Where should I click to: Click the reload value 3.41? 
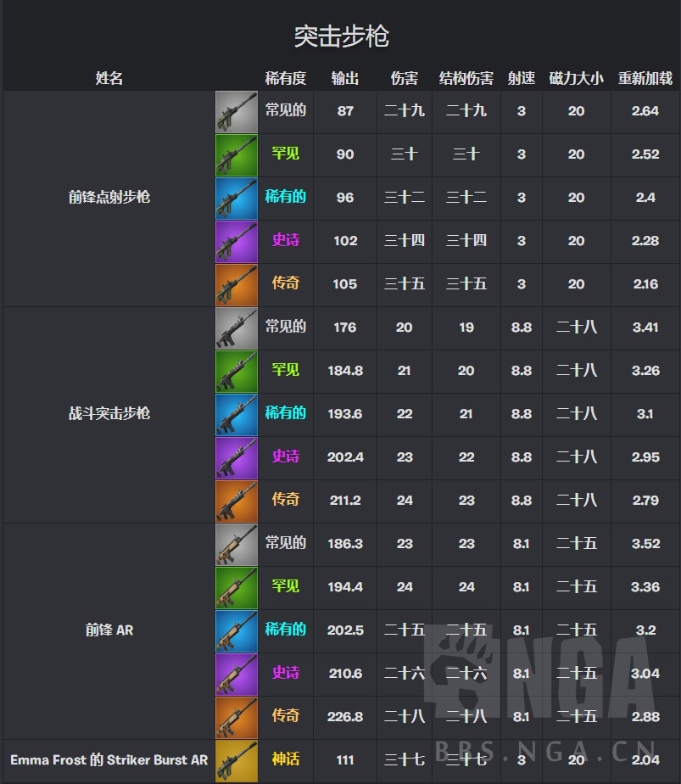(x=645, y=328)
